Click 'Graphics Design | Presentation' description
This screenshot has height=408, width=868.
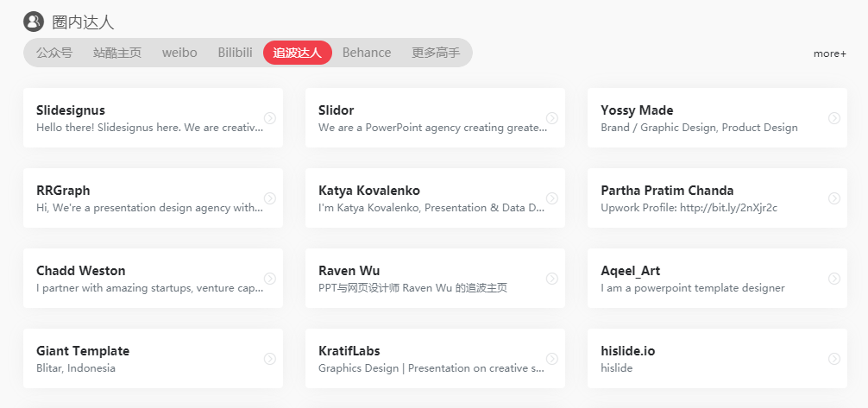pyautogui.click(x=431, y=368)
